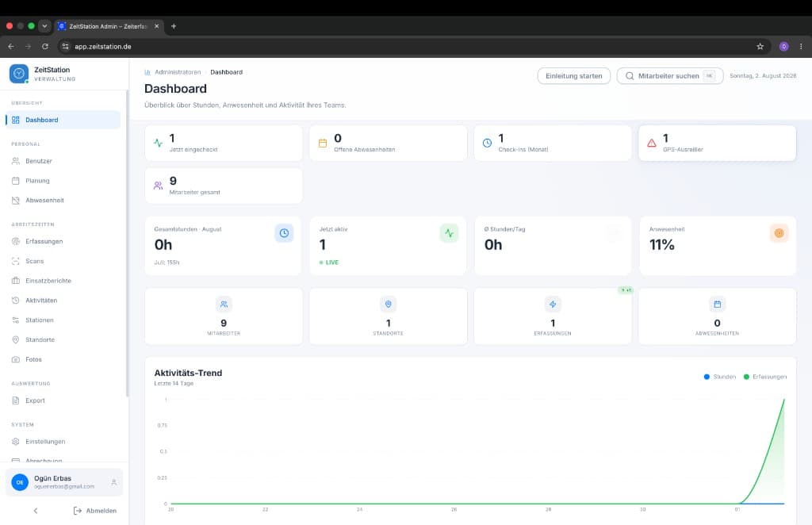Image resolution: width=812 pixels, height=525 pixels.
Task: Click the warning triangle on GPS-Ausreißer
Action: (652, 143)
